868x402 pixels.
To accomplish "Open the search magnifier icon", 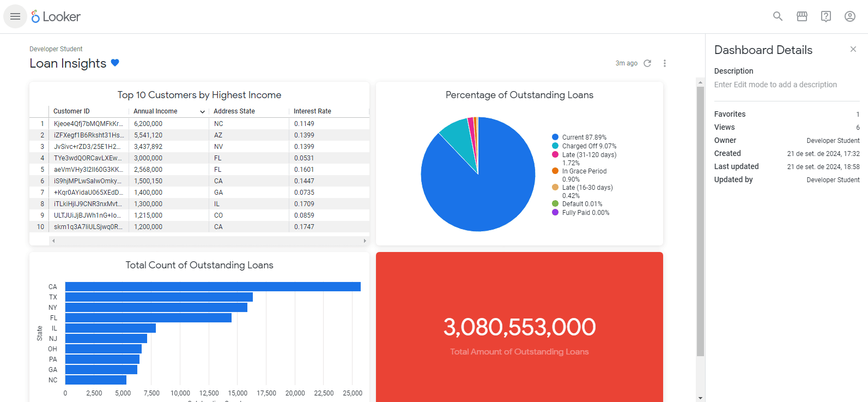I will point(778,16).
